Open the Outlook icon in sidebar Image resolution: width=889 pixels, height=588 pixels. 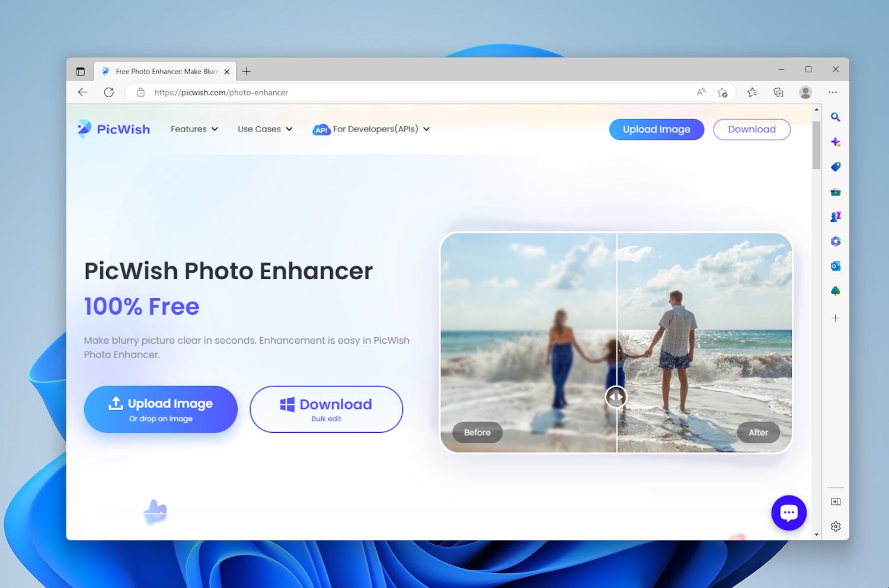coord(835,266)
